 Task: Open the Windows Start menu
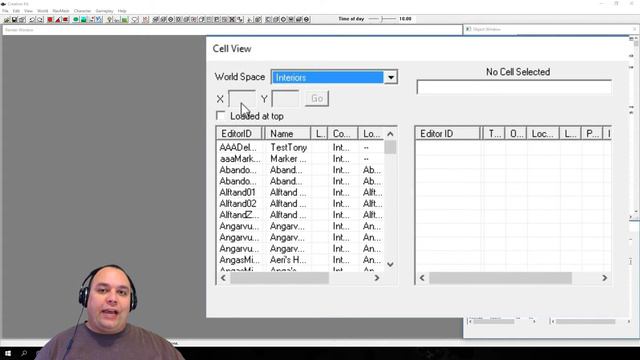tap(8, 353)
